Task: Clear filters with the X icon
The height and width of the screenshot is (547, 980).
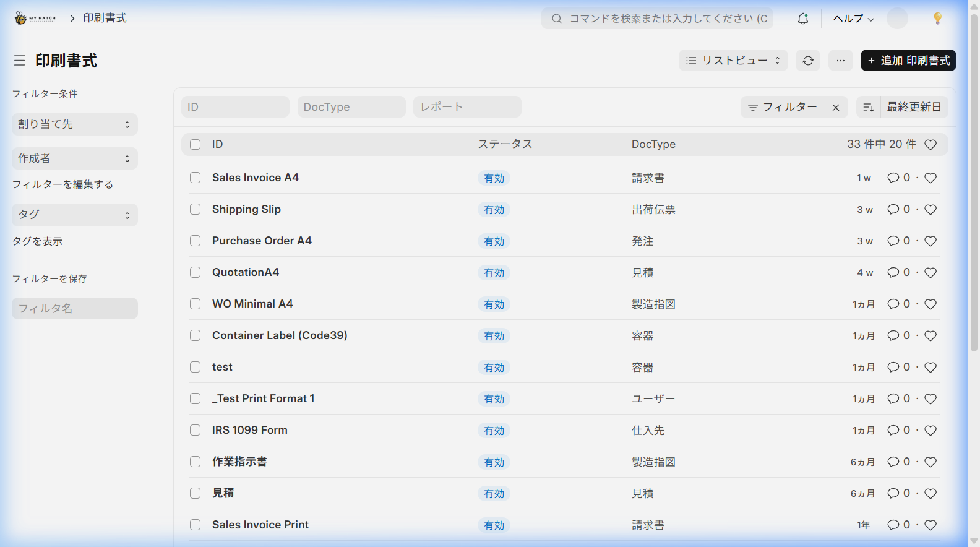Action: tap(835, 107)
